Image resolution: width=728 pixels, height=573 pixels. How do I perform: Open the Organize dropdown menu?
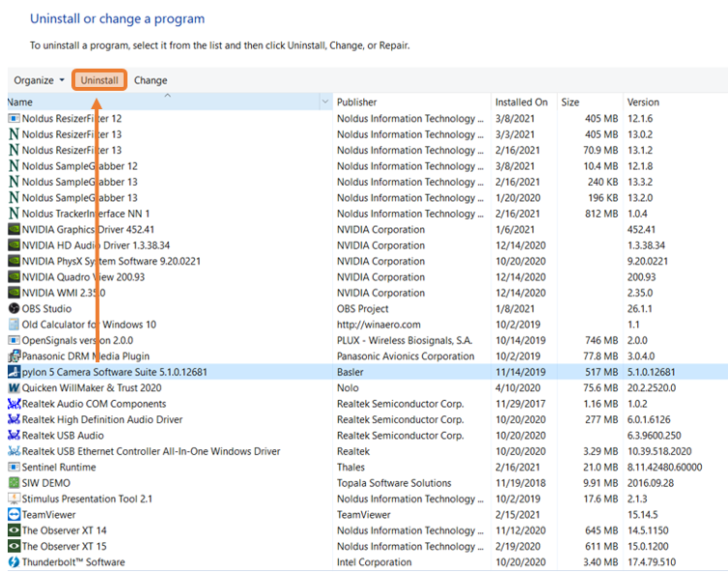39,80
